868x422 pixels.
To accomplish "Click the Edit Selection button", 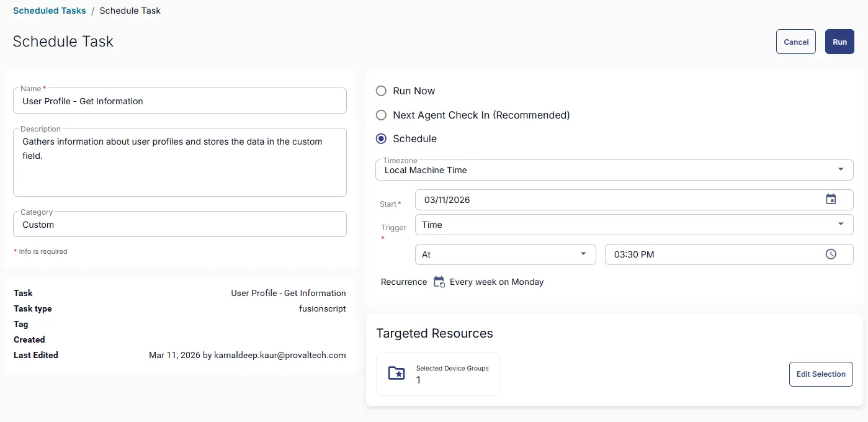I will coord(820,374).
